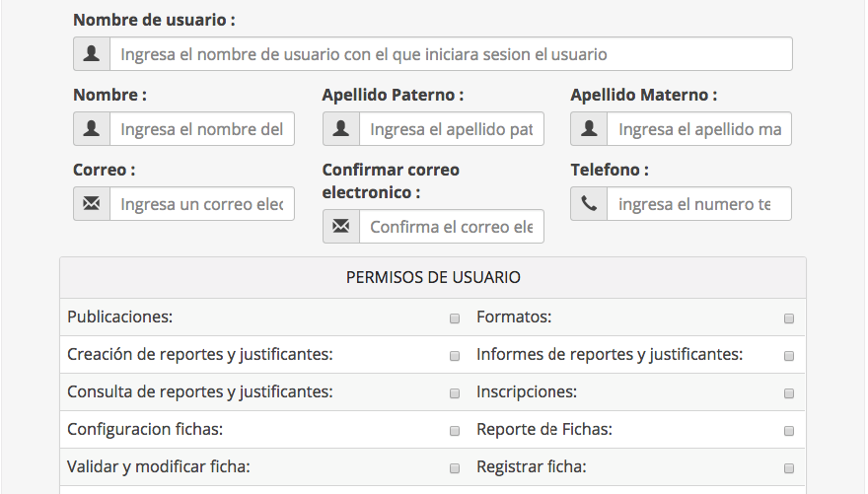Enable the Registrar ficha checkbox
Image resolution: width=868 pixels, height=494 pixels.
789,468
